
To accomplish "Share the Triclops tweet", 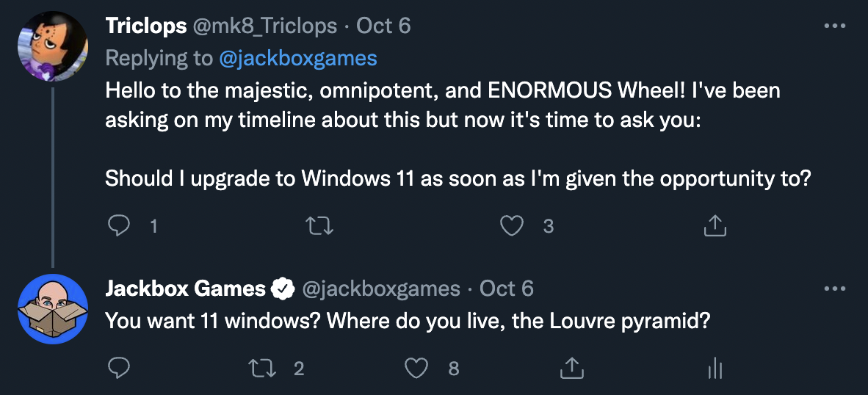I will pos(715,227).
